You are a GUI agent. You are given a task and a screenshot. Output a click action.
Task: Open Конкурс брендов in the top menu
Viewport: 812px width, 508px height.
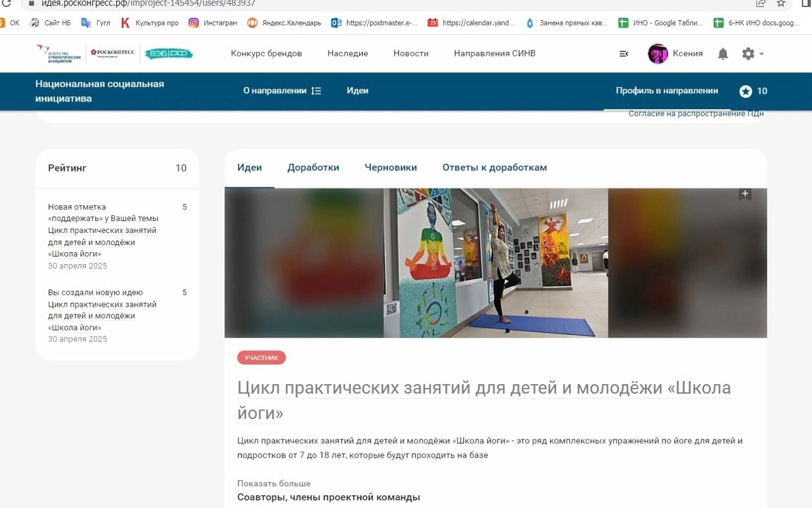(x=266, y=53)
